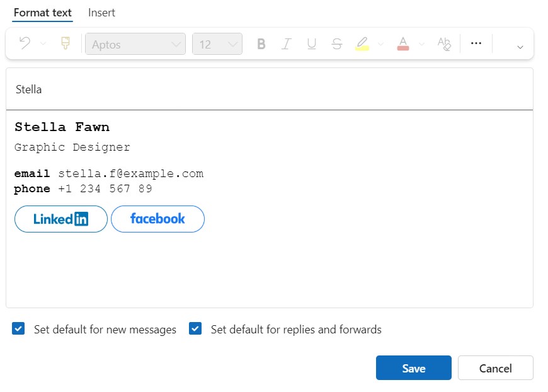The width and height of the screenshot is (548, 392).
Task: Open the Aptos font dropdown
Action: (x=135, y=44)
